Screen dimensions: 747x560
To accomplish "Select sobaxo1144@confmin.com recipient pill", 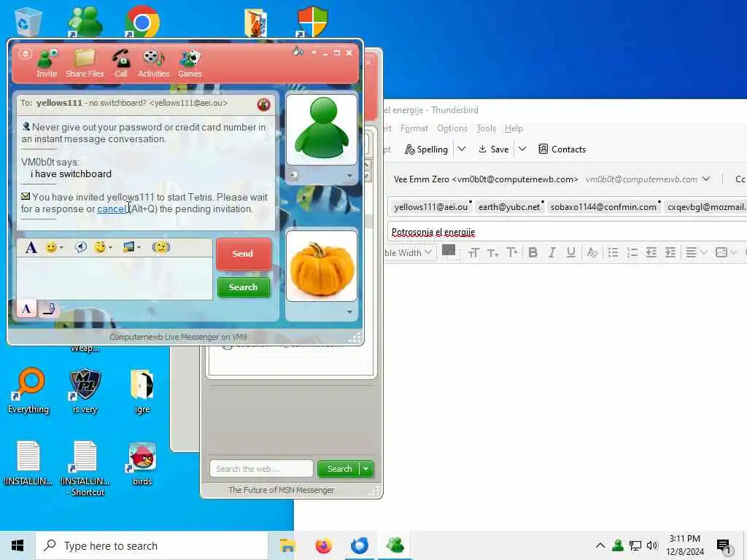I will coord(605,207).
